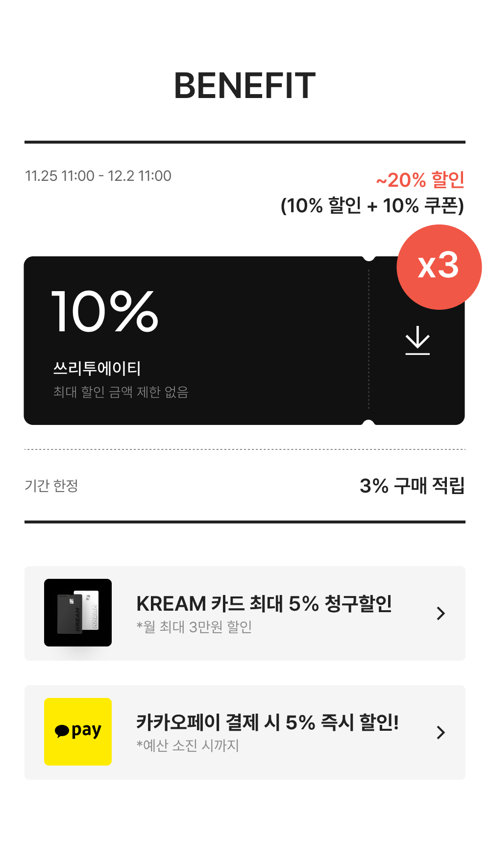This screenshot has height=868, width=490.
Task: Click the large 10% coupon text
Action: tap(105, 312)
